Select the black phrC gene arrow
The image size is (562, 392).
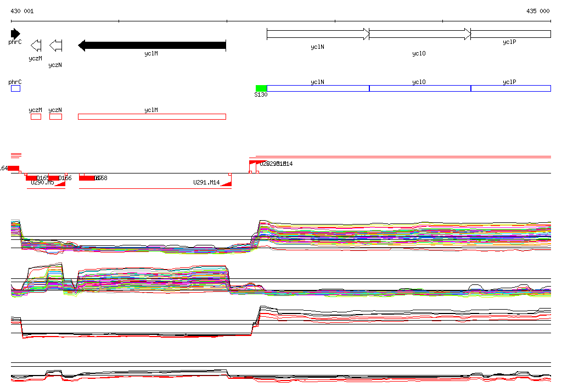(15, 33)
